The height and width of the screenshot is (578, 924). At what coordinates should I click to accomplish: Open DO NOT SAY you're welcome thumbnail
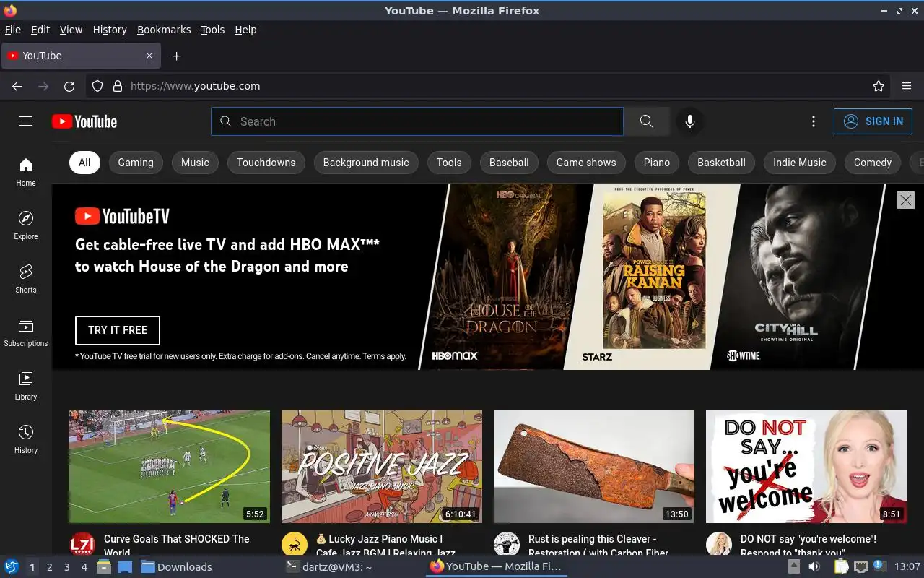pos(806,467)
